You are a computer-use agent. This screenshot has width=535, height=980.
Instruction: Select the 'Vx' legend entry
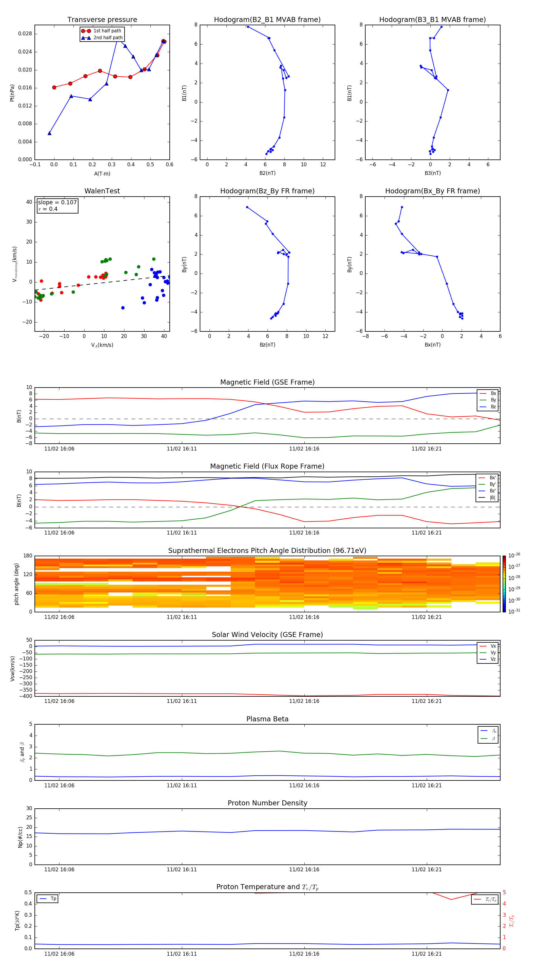coord(488,646)
